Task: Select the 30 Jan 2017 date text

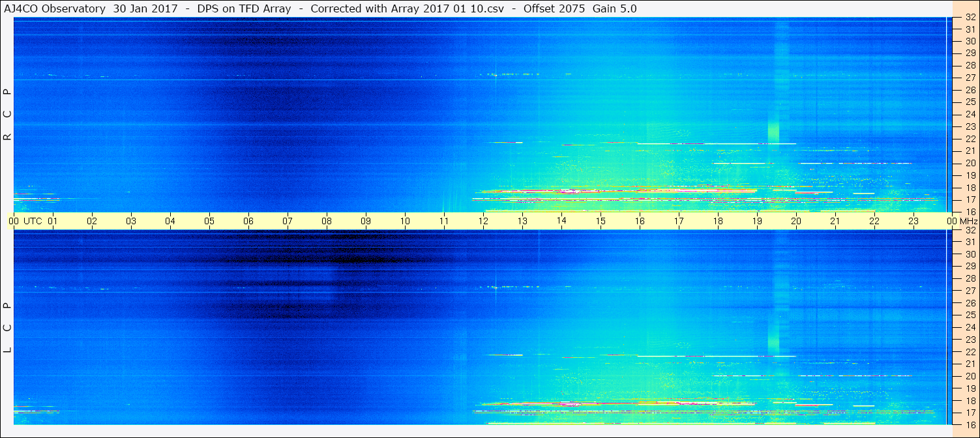Action: (x=145, y=8)
